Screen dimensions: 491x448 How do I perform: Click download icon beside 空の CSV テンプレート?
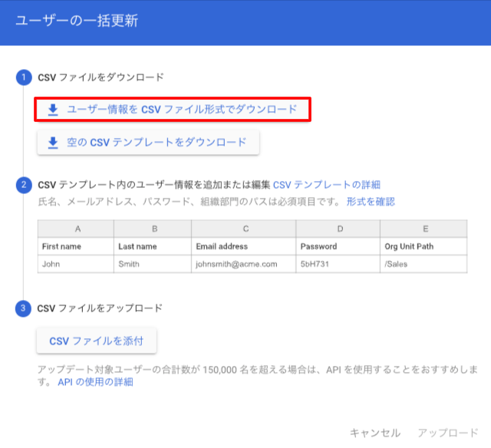pos(53,143)
